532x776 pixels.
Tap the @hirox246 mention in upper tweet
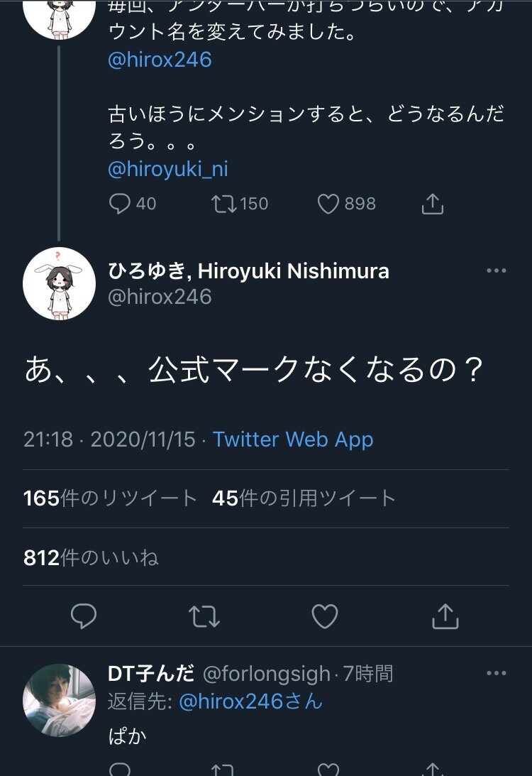tap(160, 60)
